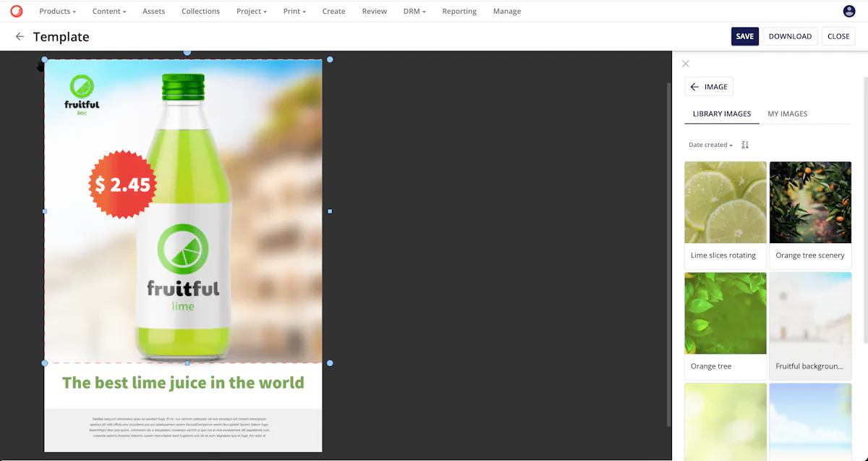Click the Template page title
The image size is (868, 461).
[x=61, y=37]
